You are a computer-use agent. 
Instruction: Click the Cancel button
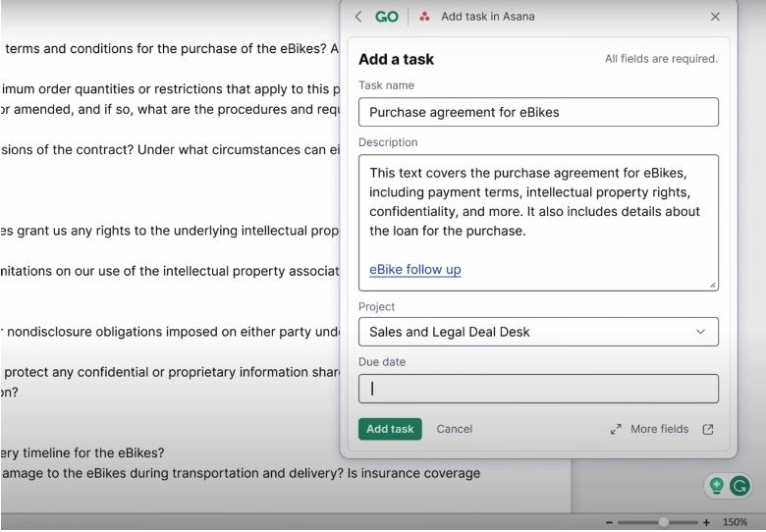tap(455, 429)
